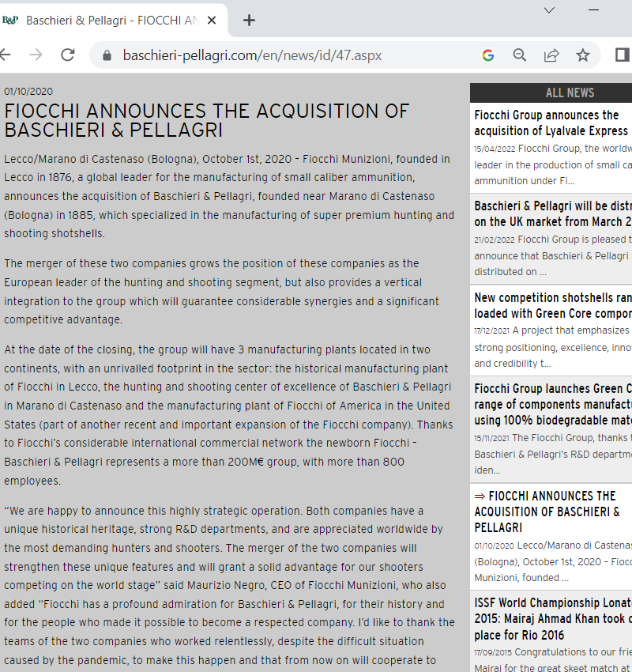Image resolution: width=632 pixels, height=672 pixels.
Task: Open the Google icon in address bar
Action: click(488, 55)
